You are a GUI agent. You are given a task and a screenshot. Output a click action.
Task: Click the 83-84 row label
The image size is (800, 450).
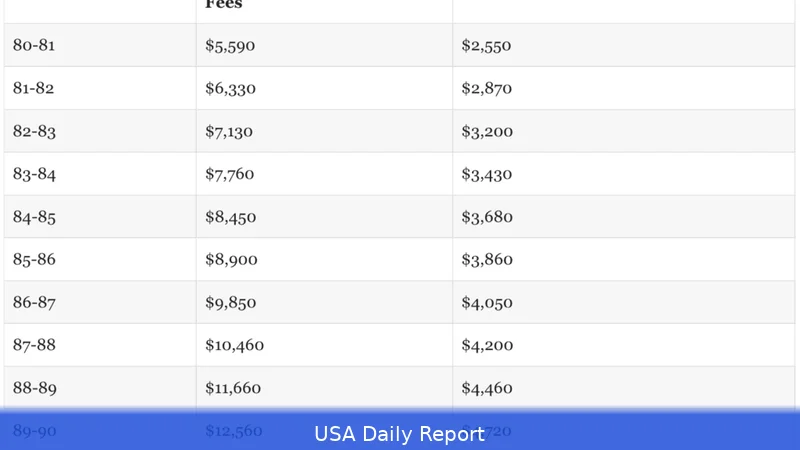[x=35, y=174]
